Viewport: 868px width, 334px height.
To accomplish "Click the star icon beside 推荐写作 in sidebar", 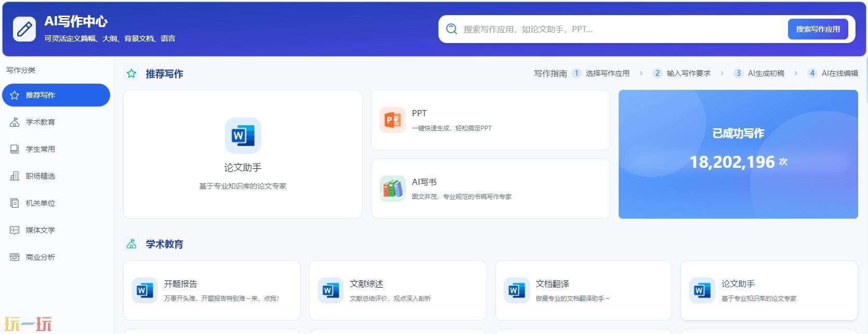I will click(x=15, y=95).
